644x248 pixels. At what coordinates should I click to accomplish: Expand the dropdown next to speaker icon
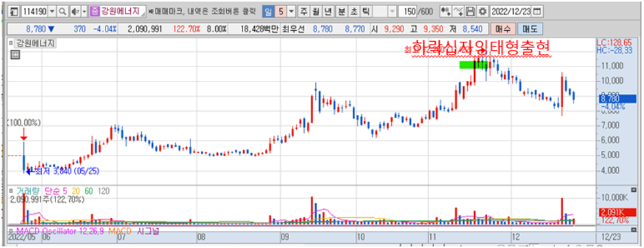pyautogui.click(x=84, y=12)
